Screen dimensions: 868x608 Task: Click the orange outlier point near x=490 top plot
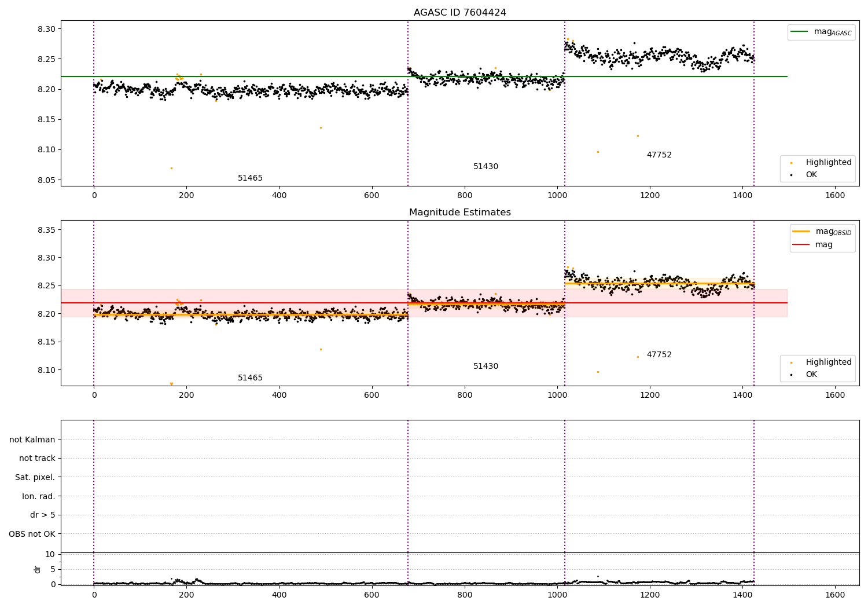point(321,127)
